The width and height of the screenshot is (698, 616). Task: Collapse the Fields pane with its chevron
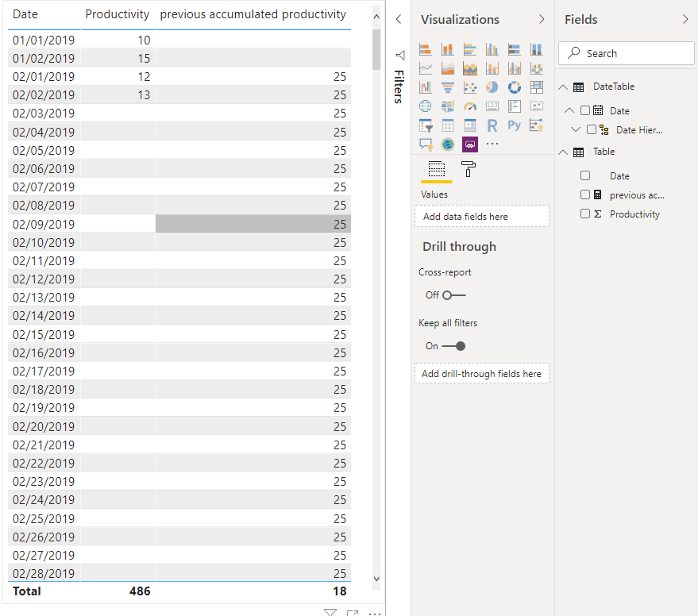click(685, 19)
